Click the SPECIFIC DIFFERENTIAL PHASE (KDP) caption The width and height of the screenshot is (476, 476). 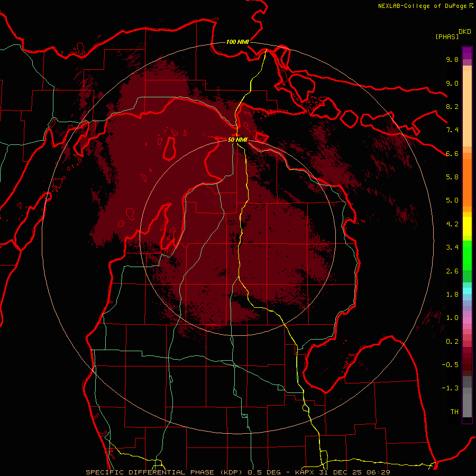[165, 472]
